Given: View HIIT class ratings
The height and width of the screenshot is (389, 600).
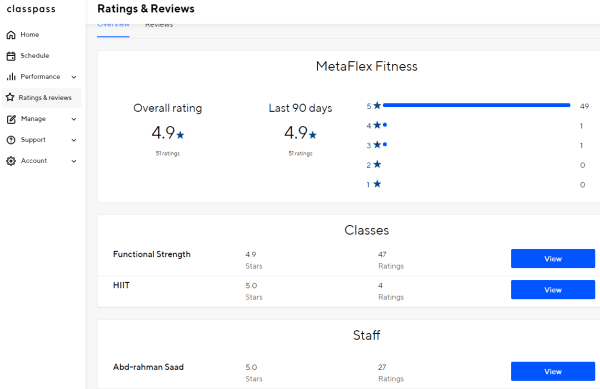Looking at the screenshot, I should [x=553, y=290].
